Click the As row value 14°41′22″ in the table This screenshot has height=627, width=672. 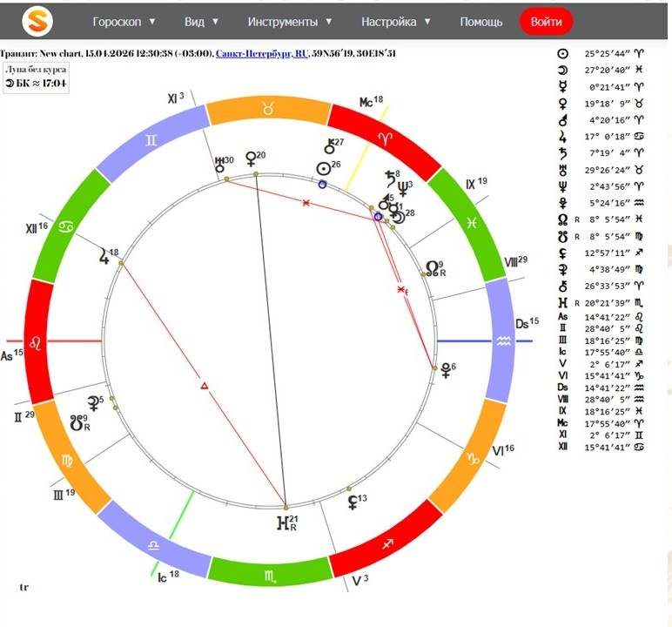(x=607, y=317)
